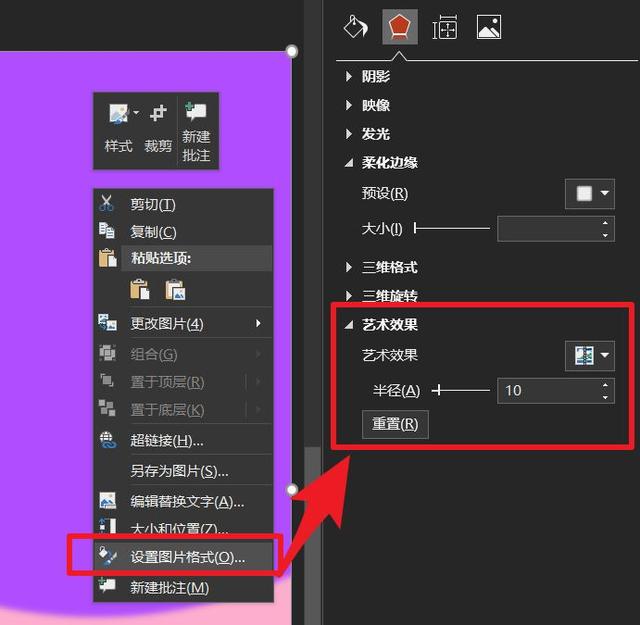Open the Picture tab icon

489,27
